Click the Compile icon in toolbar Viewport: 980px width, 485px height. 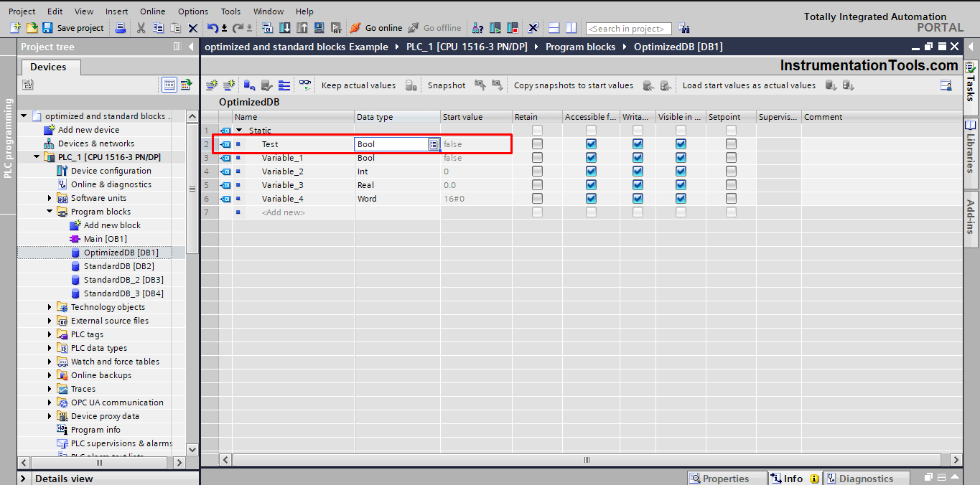tap(268, 28)
